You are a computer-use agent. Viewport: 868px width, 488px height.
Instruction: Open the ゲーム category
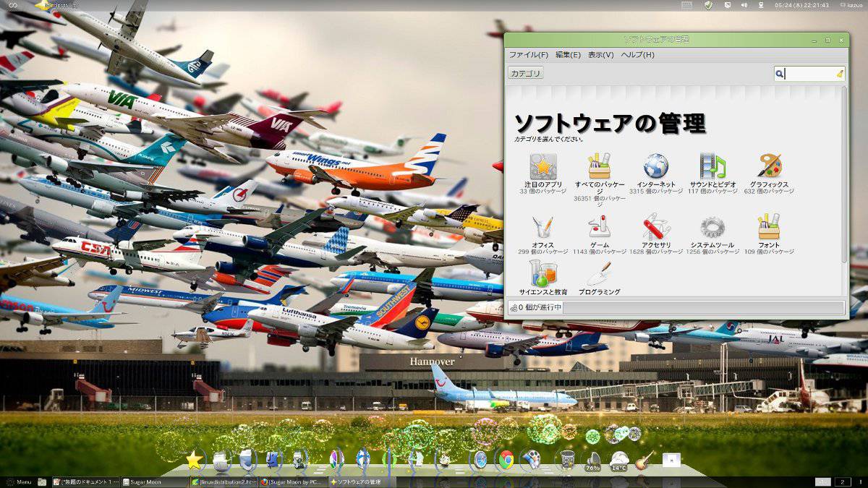[x=600, y=235]
